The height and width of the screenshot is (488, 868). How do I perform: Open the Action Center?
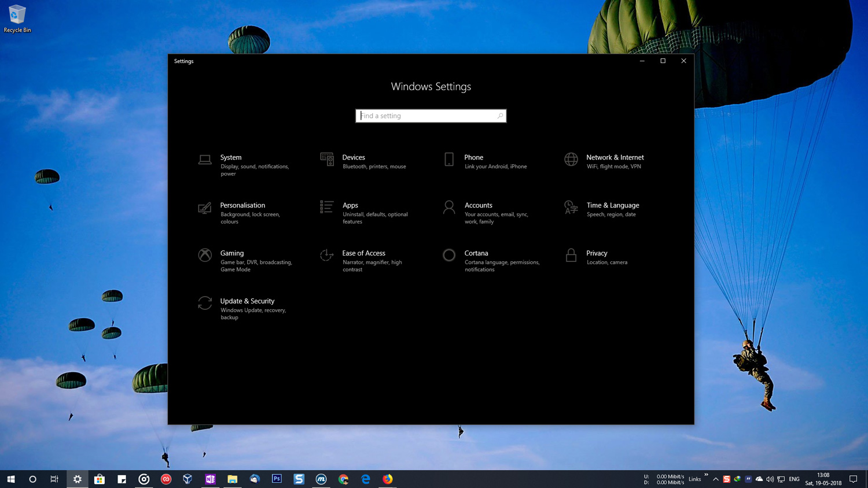tap(853, 479)
